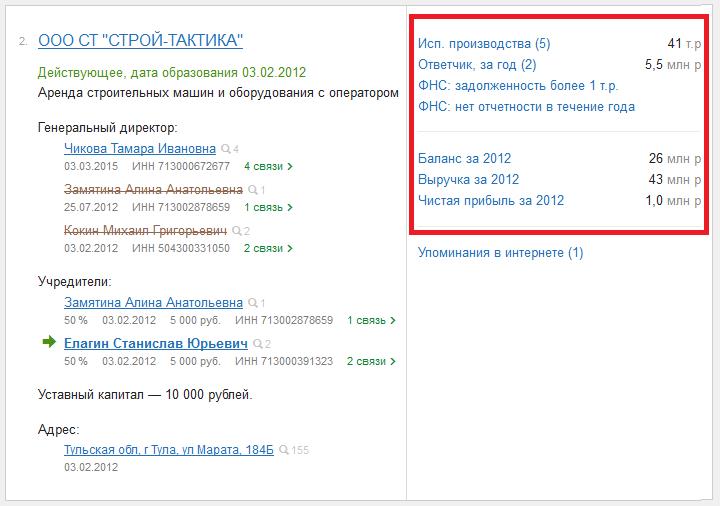Viewport: 720px width, 506px height.
Task: Click magnifier icon beside Елагин Станислав Юрьевич
Action: click(x=257, y=344)
